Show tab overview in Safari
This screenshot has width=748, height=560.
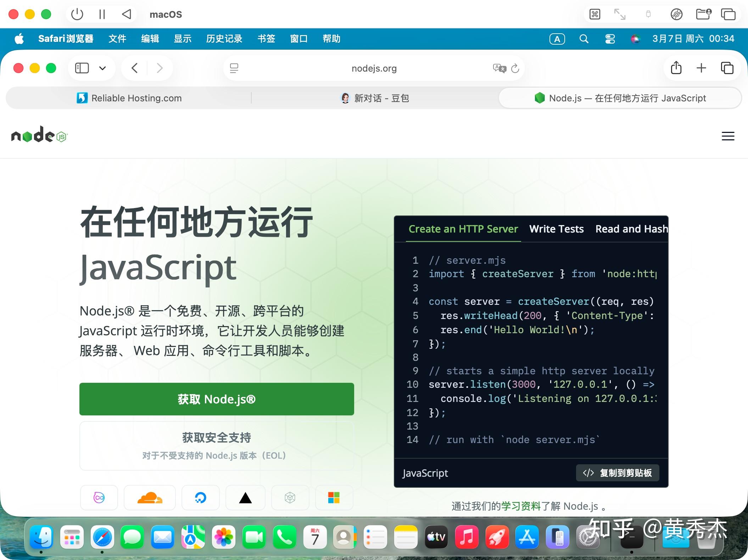727,68
